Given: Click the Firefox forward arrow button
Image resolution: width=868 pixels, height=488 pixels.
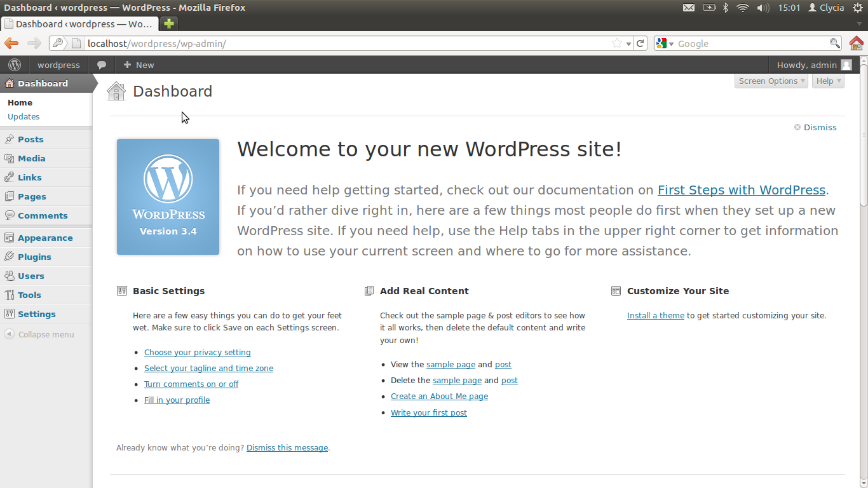Looking at the screenshot, I should (x=34, y=43).
